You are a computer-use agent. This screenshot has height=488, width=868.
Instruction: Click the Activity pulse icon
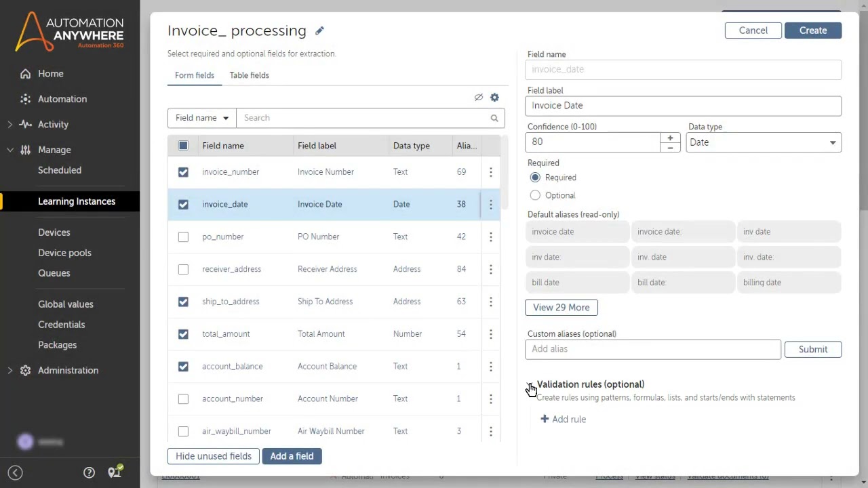[x=25, y=125]
